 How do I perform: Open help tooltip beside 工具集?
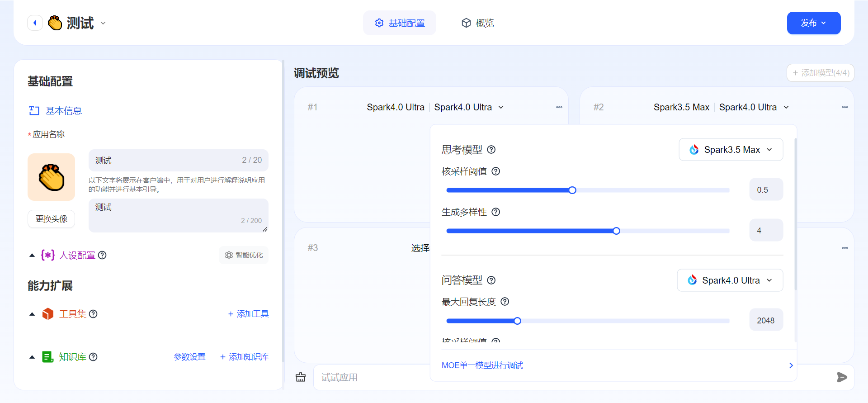coord(93,314)
